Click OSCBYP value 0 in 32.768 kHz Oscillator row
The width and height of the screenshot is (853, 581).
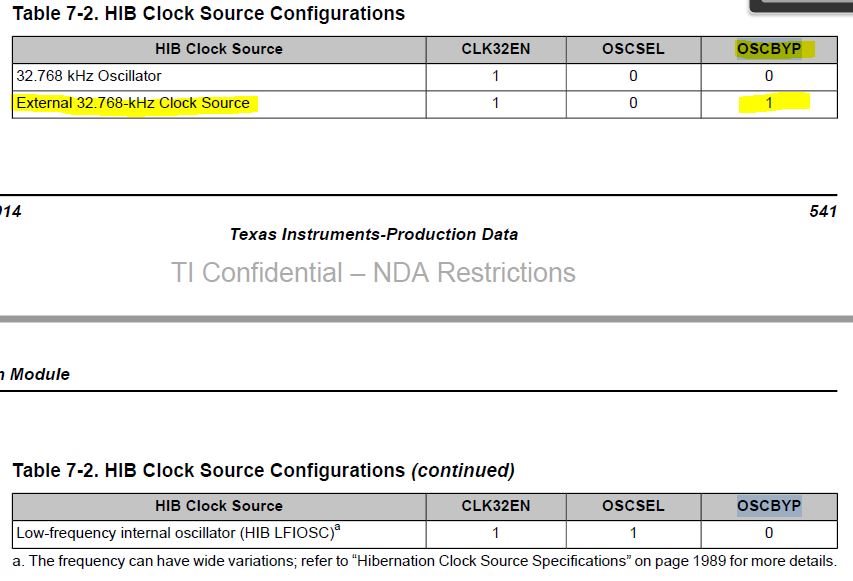coord(768,76)
